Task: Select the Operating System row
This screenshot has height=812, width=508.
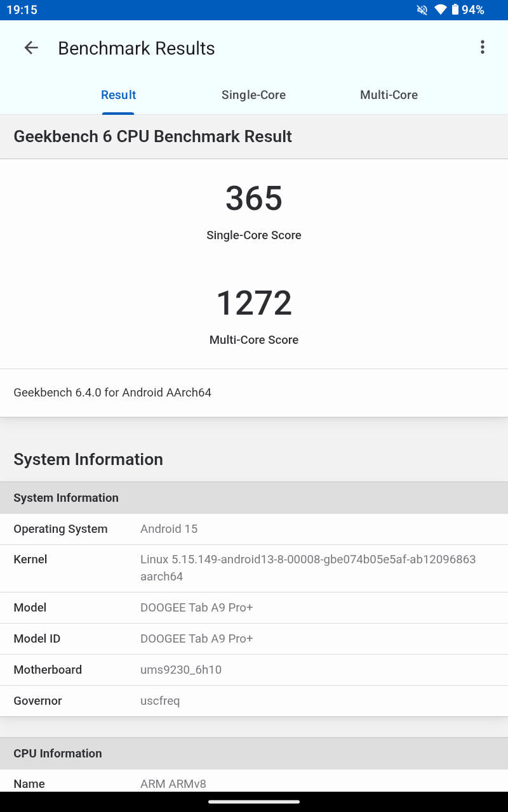Action: point(254,529)
